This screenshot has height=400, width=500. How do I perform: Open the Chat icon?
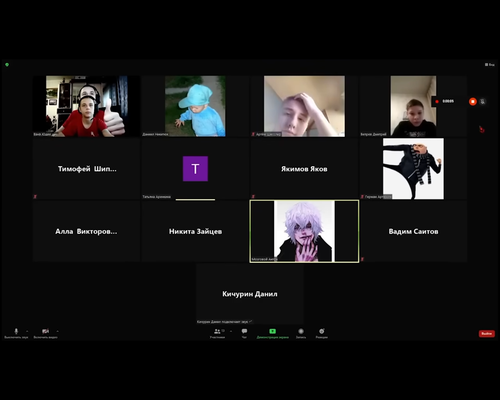[x=244, y=331]
